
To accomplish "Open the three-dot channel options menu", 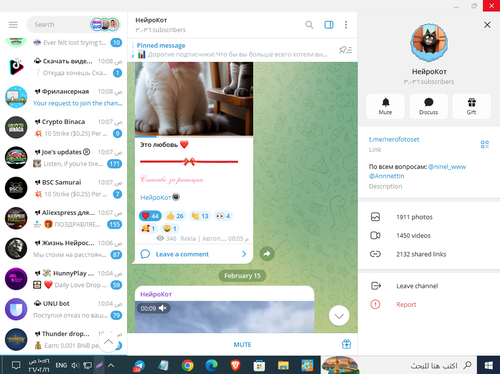I will 346,25.
